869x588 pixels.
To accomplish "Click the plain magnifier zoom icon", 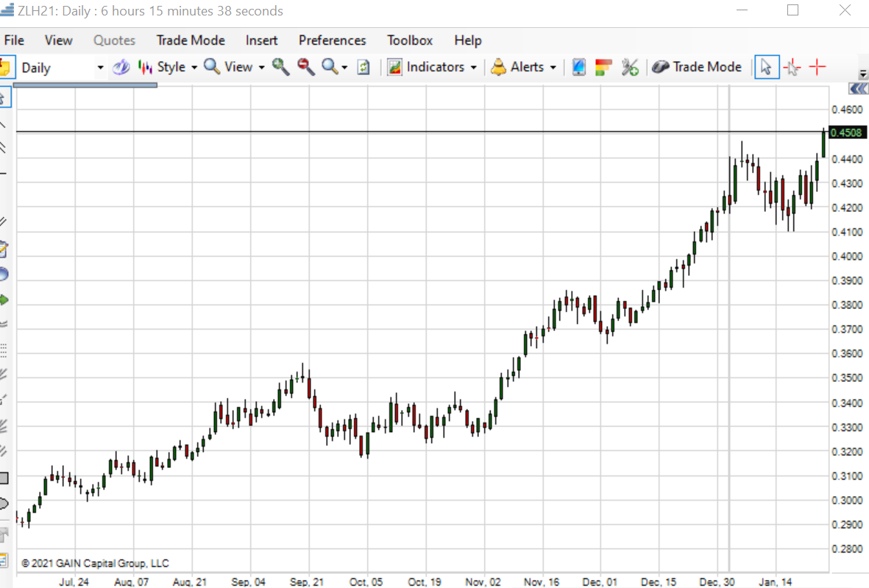I will click(330, 67).
